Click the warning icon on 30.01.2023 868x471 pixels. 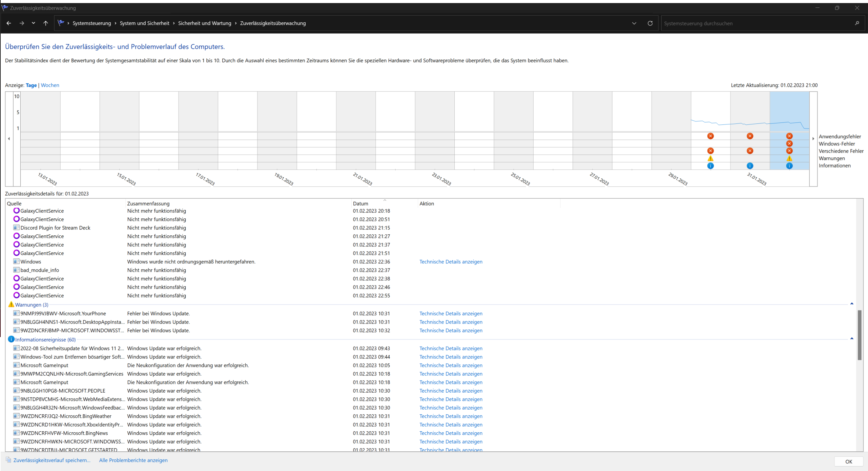710,158
